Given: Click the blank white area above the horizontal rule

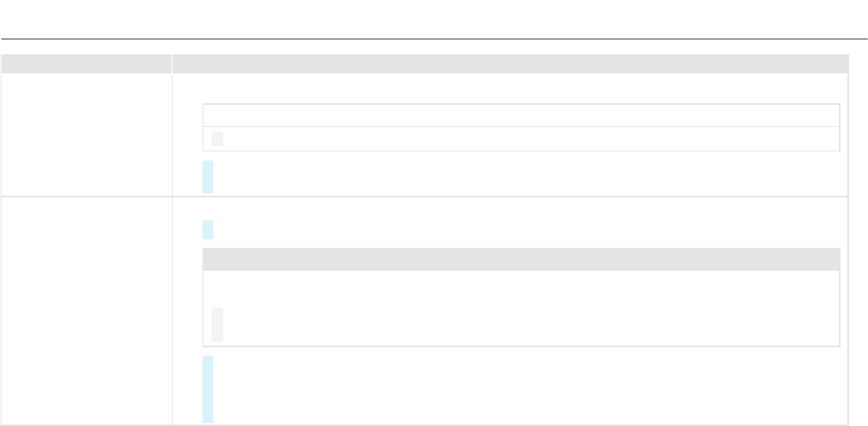Looking at the screenshot, I should (434, 18).
